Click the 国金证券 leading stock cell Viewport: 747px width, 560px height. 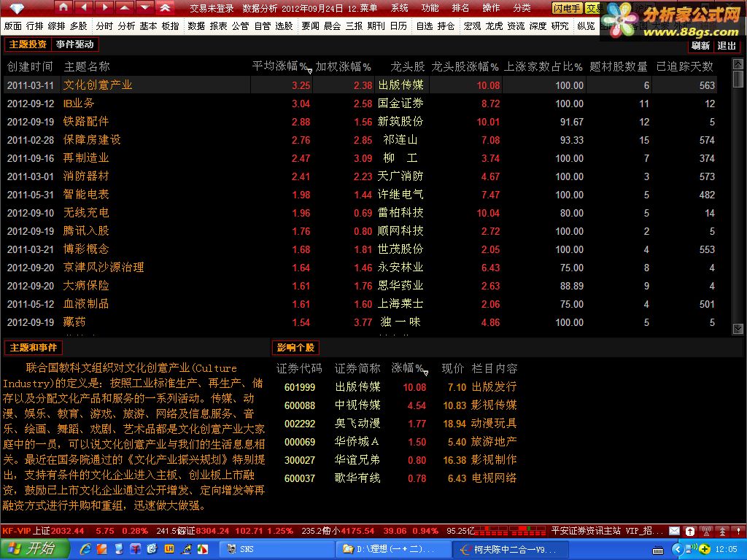(x=400, y=104)
